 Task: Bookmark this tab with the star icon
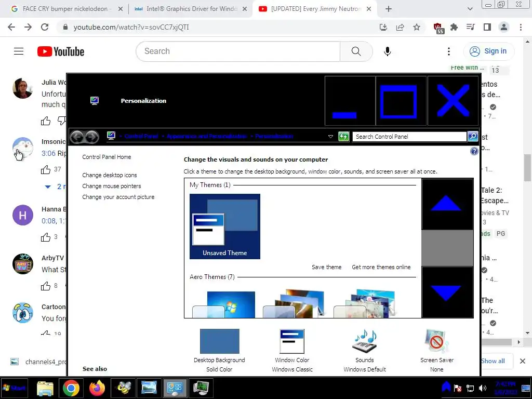coord(417,27)
